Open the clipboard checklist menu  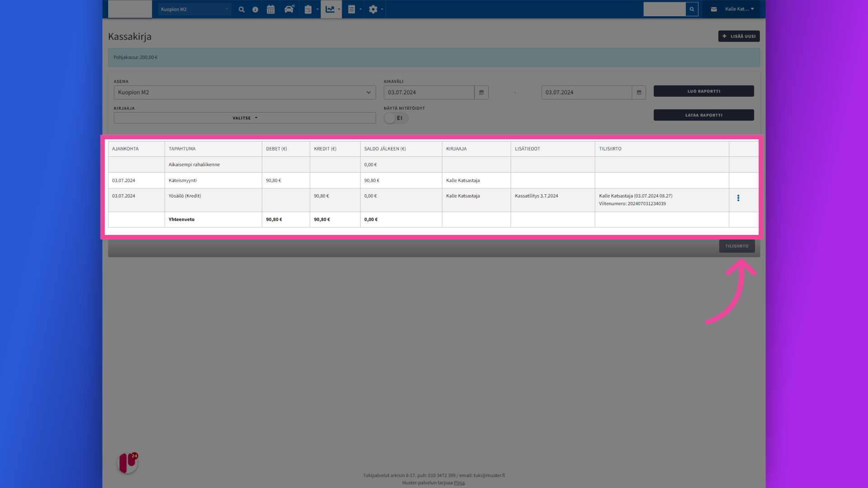click(311, 9)
